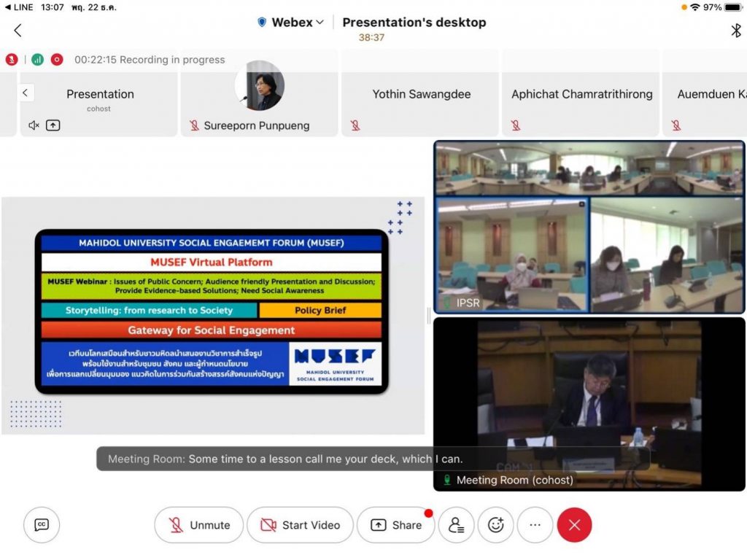Tap the Bluetooth audio icon
This screenshot has height=560, width=747.
[735, 31]
